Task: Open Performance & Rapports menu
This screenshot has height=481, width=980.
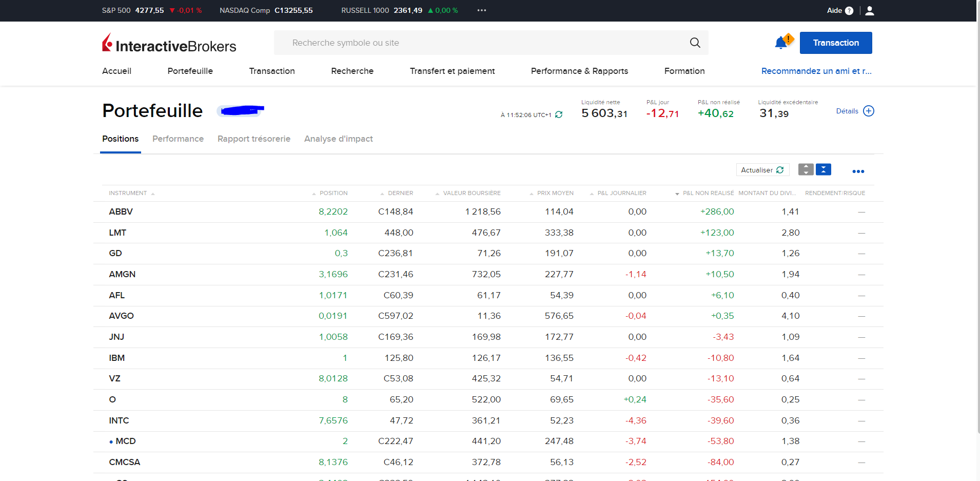Action: tap(579, 71)
